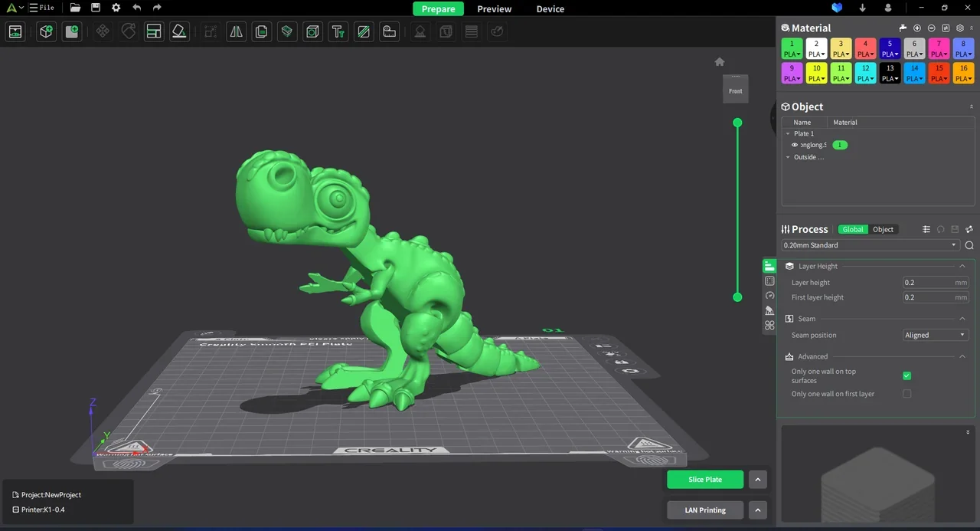Enable Only one wall on first layer

coord(906,393)
